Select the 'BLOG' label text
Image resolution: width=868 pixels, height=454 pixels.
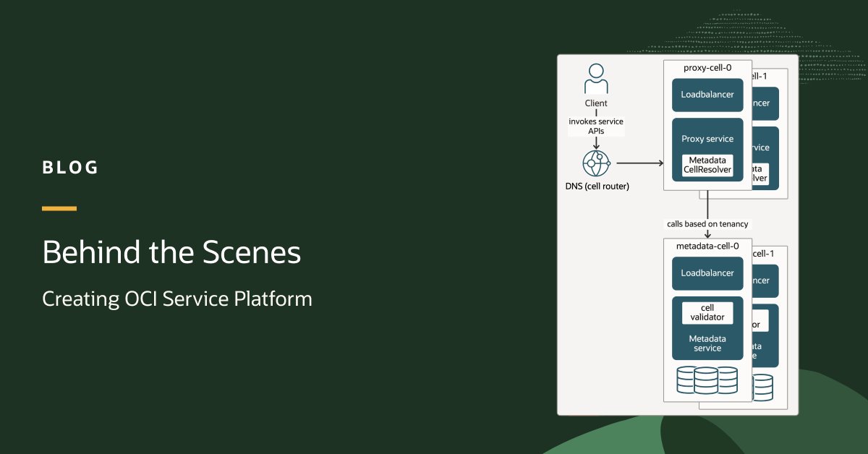(x=70, y=168)
